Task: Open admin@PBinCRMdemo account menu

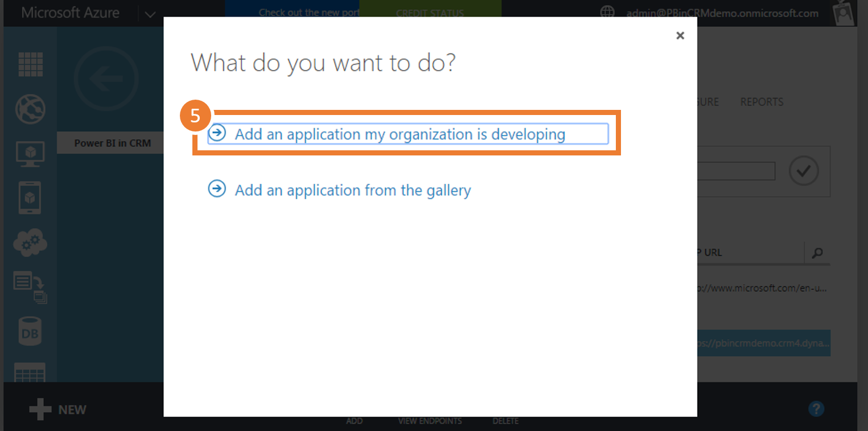Action: (722, 13)
